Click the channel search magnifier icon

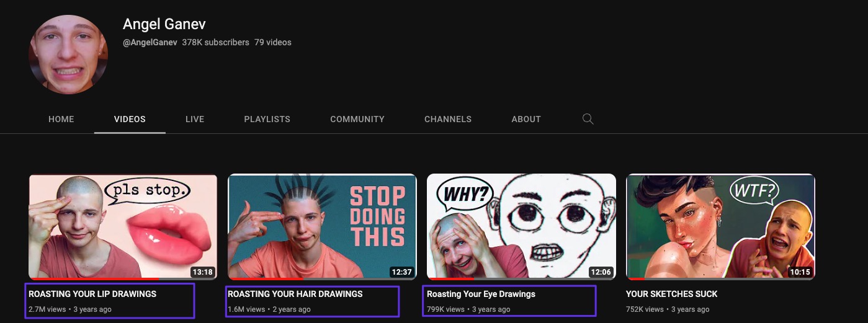[588, 119]
